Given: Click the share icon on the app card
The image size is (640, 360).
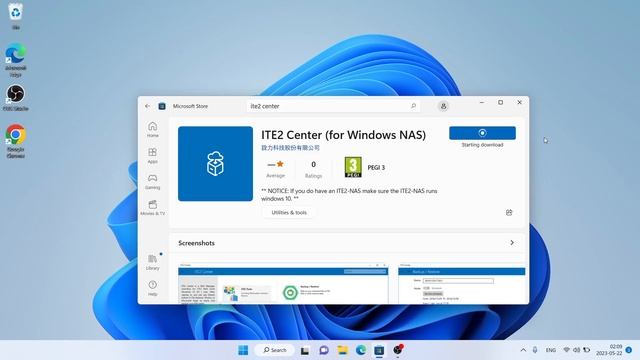Looking at the screenshot, I should point(509,213).
